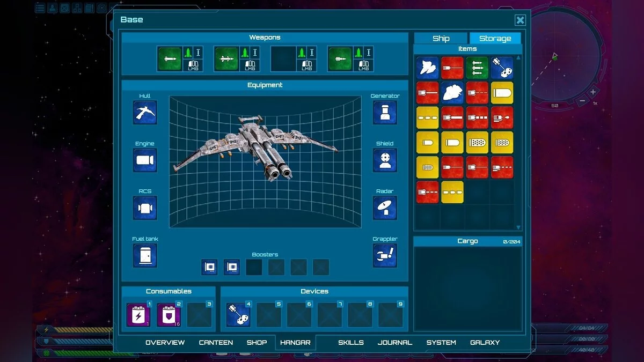This screenshot has width=644, height=362.
Task: Click the Radar dish icon
Action: (x=385, y=208)
